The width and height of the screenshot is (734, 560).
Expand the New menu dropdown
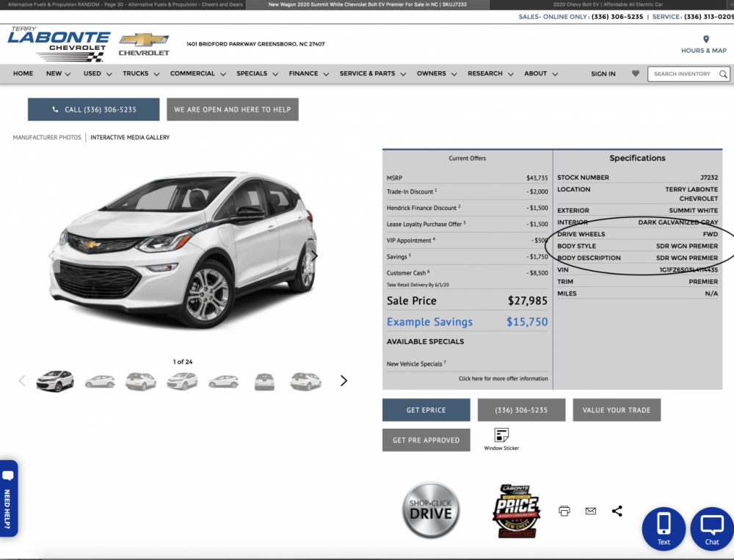coord(58,73)
